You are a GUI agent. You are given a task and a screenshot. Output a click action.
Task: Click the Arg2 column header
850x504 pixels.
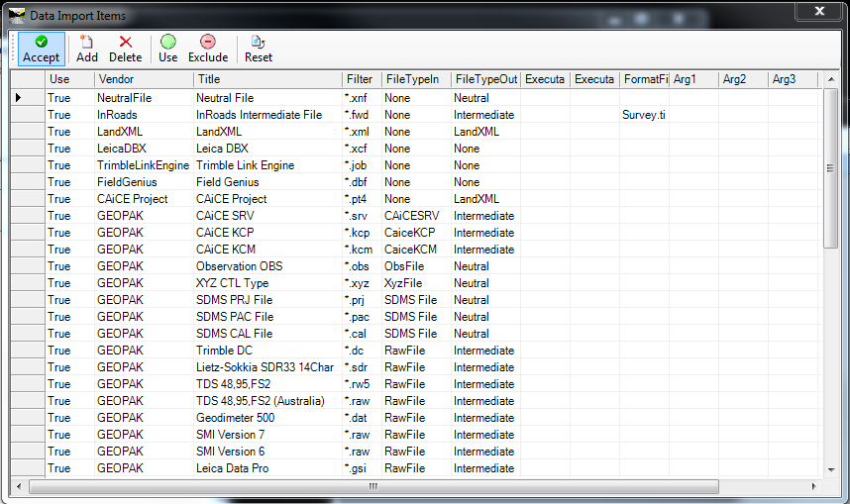[743, 79]
